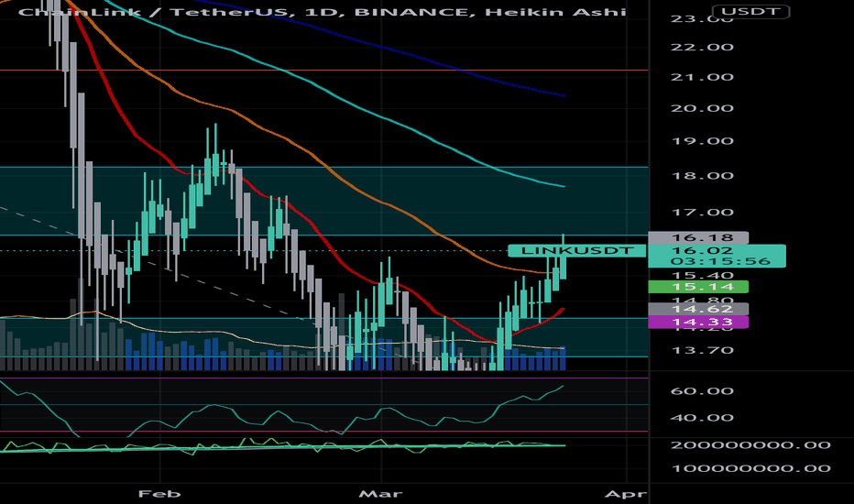Viewport: 854px width, 504px height.
Task: Click the 60.00 RSI axis value
Action: coord(702,390)
